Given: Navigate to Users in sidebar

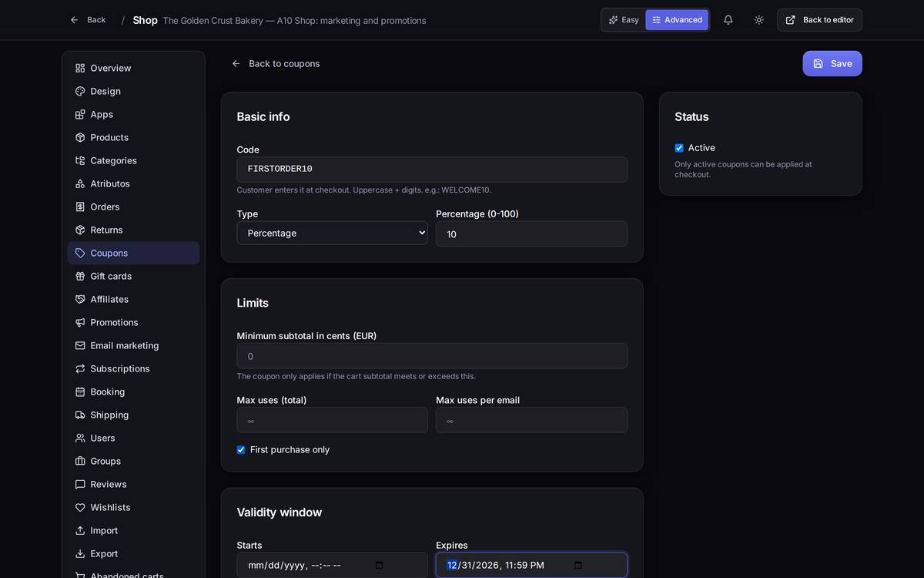Looking at the screenshot, I should coord(133,438).
